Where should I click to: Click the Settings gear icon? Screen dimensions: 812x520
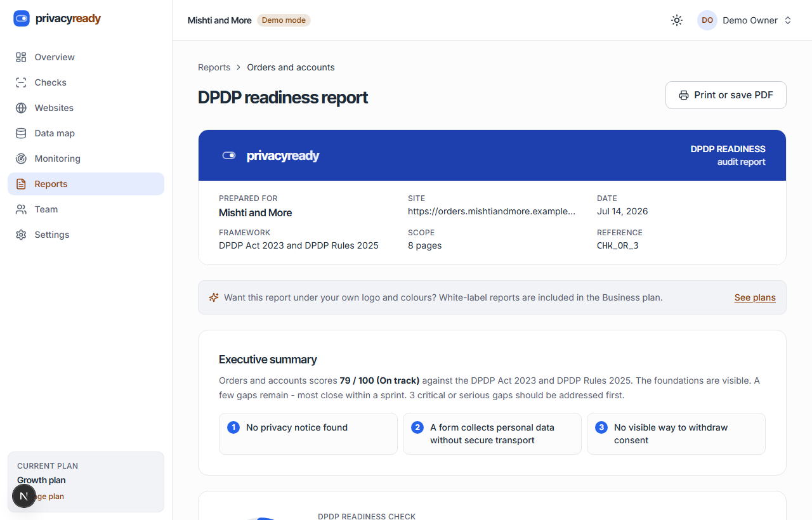(x=21, y=235)
